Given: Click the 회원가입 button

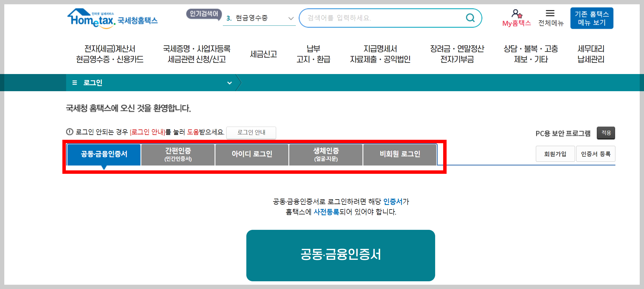Looking at the screenshot, I should pyautogui.click(x=555, y=154).
